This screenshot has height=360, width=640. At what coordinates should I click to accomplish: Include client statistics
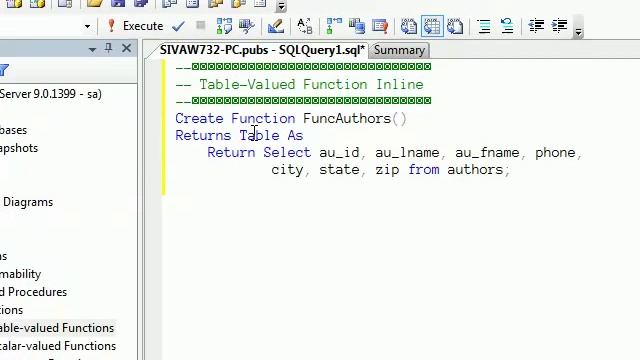357,26
